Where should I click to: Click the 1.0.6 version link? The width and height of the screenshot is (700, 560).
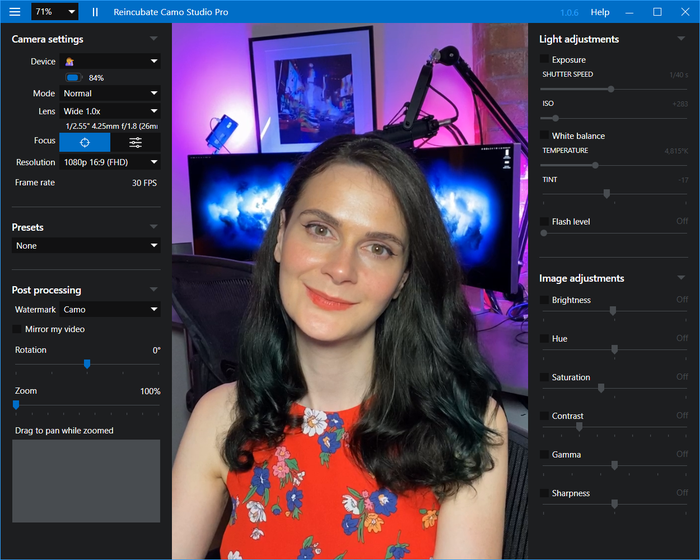coord(569,13)
